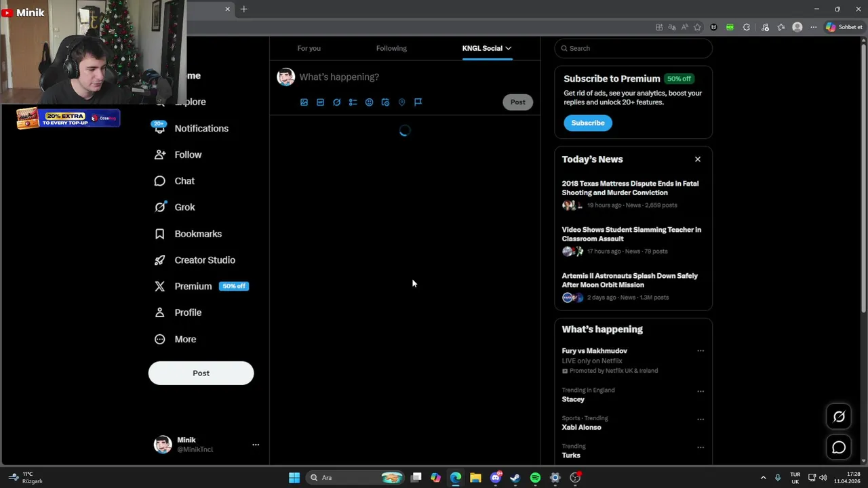Viewport: 868px width, 488px height.
Task: Open Discord from the taskbar
Action: click(496, 478)
